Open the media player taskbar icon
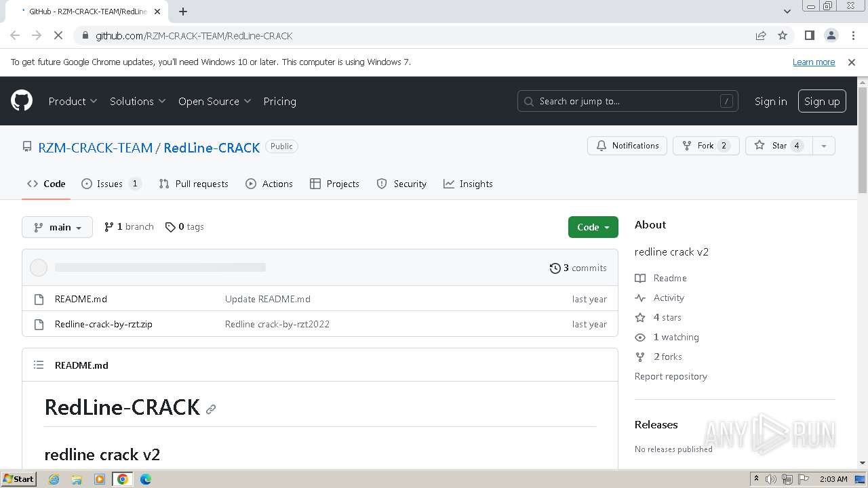Screen dimensions: 868x488 tap(100, 479)
